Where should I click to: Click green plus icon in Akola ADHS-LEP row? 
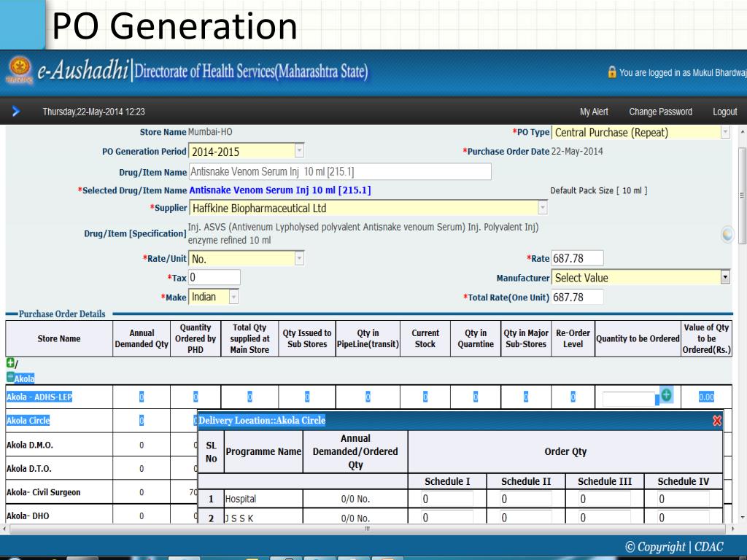tap(666, 395)
